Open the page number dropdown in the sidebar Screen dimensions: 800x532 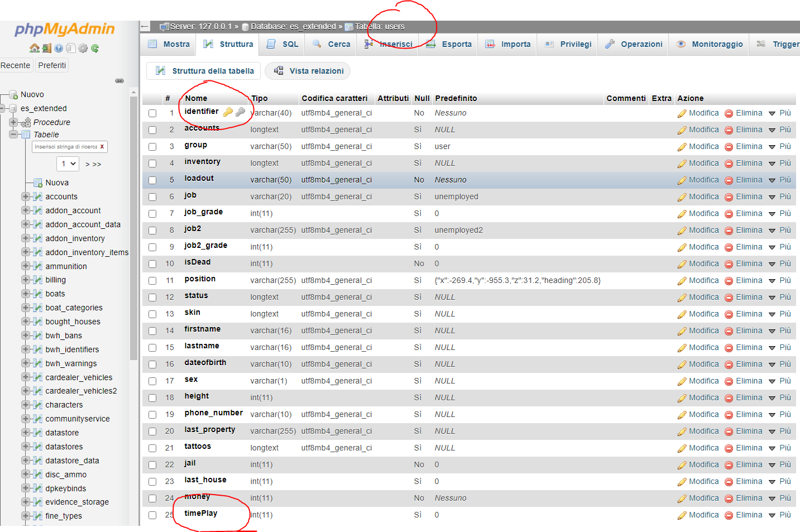coord(67,164)
